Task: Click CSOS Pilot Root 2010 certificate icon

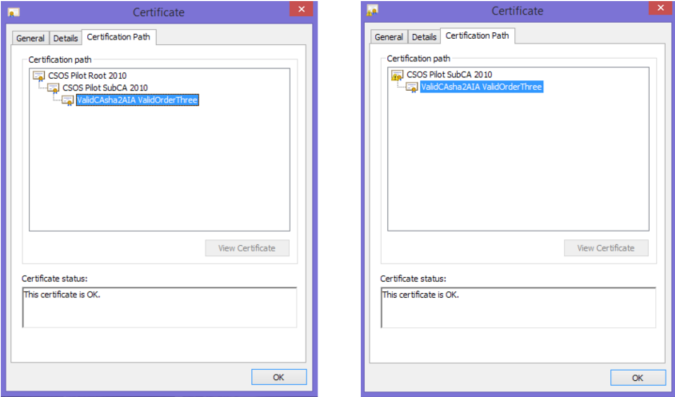Action: pyautogui.click(x=39, y=76)
